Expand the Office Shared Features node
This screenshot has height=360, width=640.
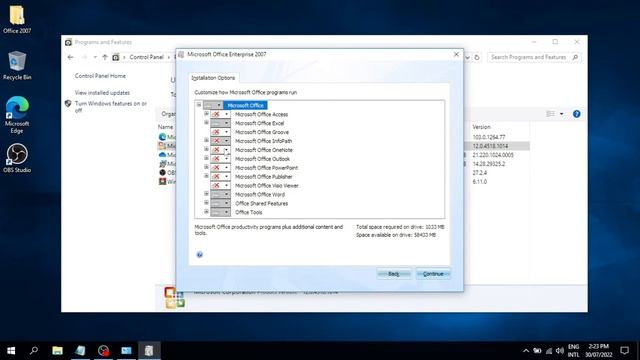[x=206, y=203]
